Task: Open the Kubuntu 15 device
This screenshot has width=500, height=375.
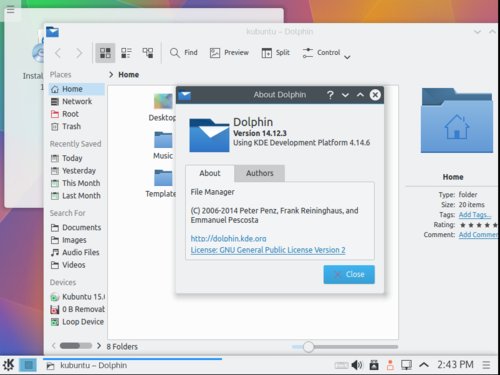Action: tap(77, 297)
